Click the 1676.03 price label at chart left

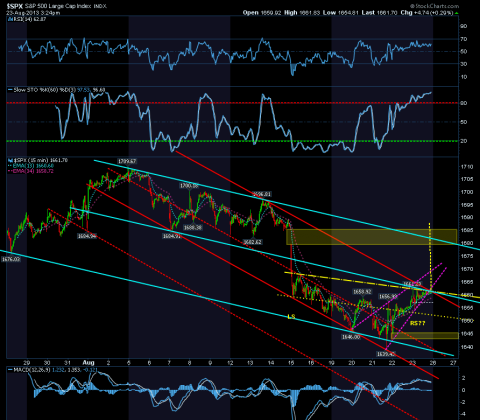coord(11,259)
